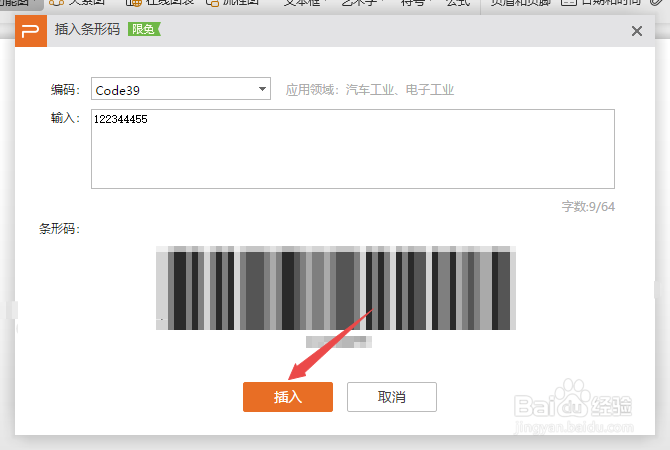
Task: Click the 应用领域: 汽车工业、电子工业 hint text
Action: [370, 90]
